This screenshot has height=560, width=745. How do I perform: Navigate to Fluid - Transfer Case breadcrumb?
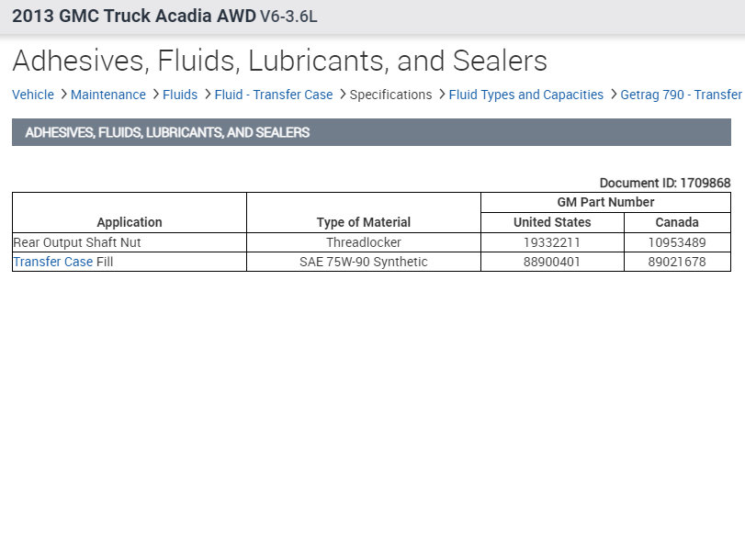[x=273, y=95]
